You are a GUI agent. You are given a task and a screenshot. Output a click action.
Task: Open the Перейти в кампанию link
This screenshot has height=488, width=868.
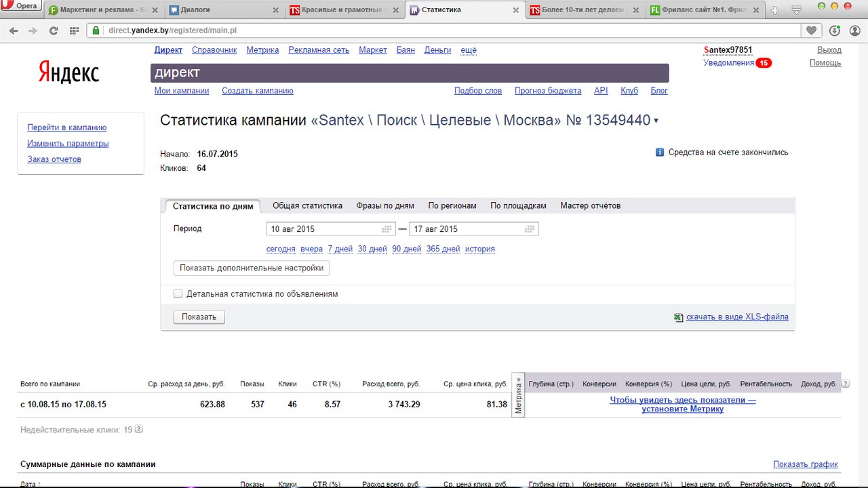click(66, 127)
